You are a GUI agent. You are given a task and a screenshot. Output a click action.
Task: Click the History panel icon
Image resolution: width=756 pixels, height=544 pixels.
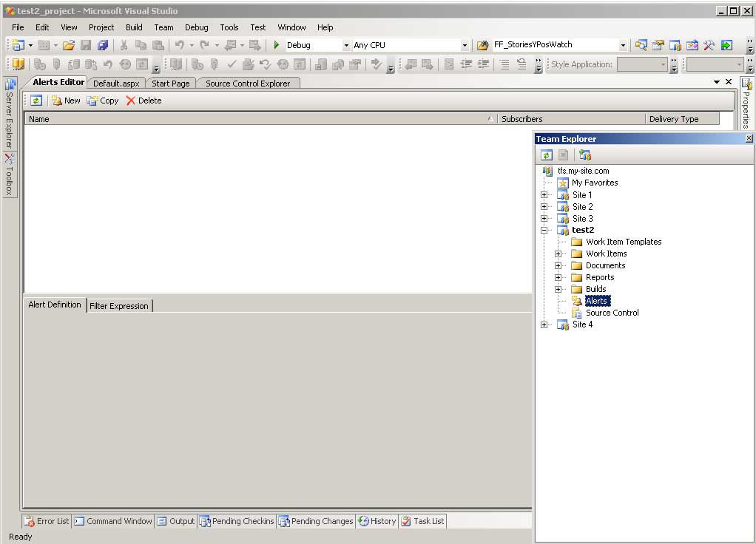[x=363, y=521]
